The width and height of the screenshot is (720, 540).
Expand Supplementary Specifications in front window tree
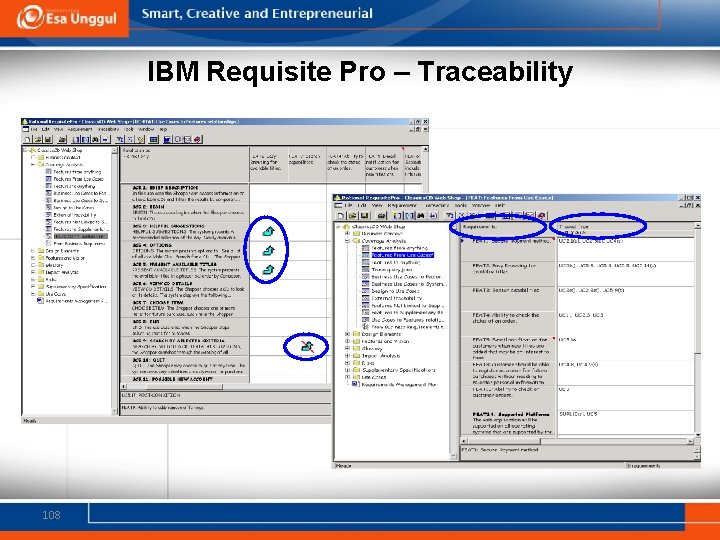coord(347,370)
